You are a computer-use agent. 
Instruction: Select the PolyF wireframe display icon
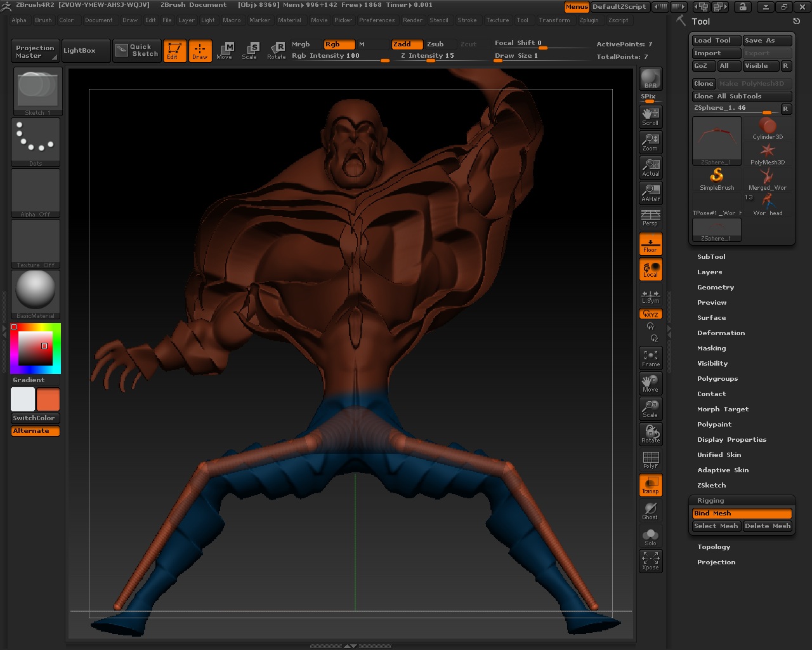(x=650, y=459)
